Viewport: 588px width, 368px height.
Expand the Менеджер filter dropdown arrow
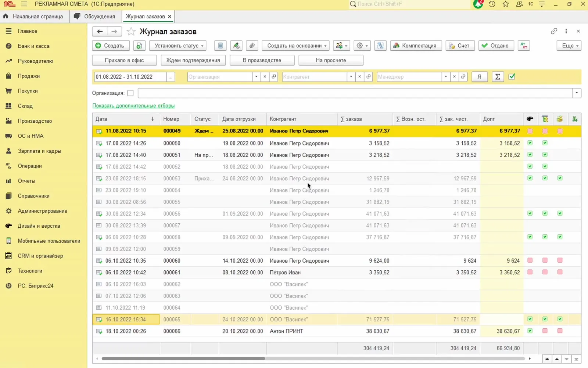[446, 77]
